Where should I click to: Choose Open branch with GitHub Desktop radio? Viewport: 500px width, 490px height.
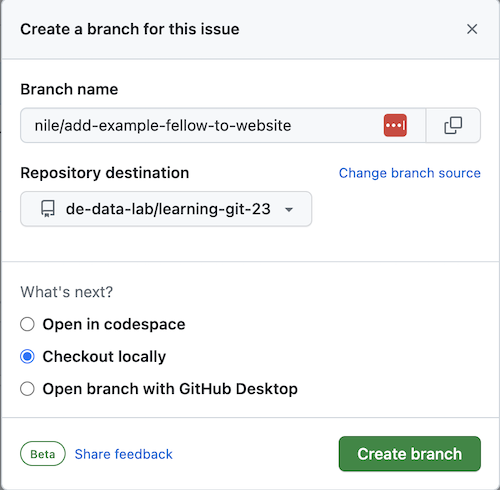pos(27,389)
